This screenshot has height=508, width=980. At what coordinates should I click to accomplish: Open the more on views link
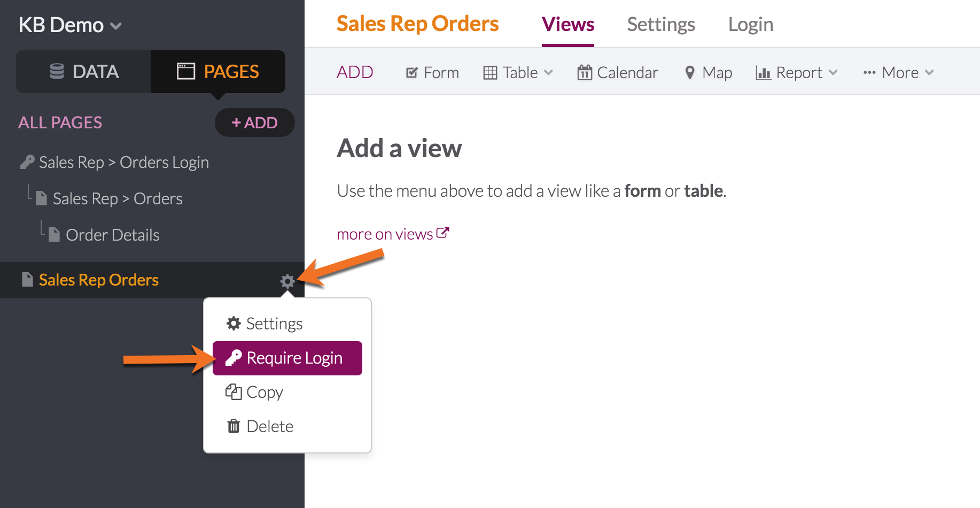point(393,234)
